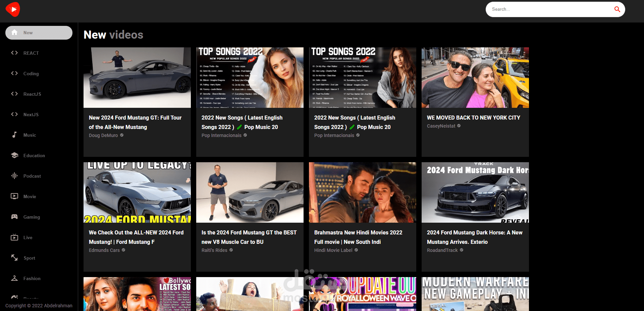Viewport: 644px width, 311px height.
Task: Click verified badge next to Edmunds Cars
Action: (x=123, y=250)
